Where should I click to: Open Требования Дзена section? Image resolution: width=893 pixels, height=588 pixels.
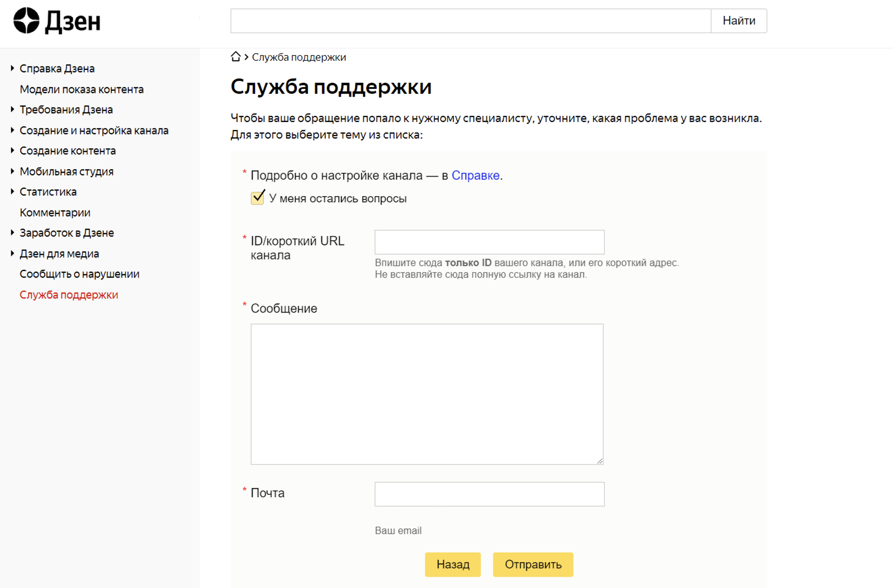66,109
